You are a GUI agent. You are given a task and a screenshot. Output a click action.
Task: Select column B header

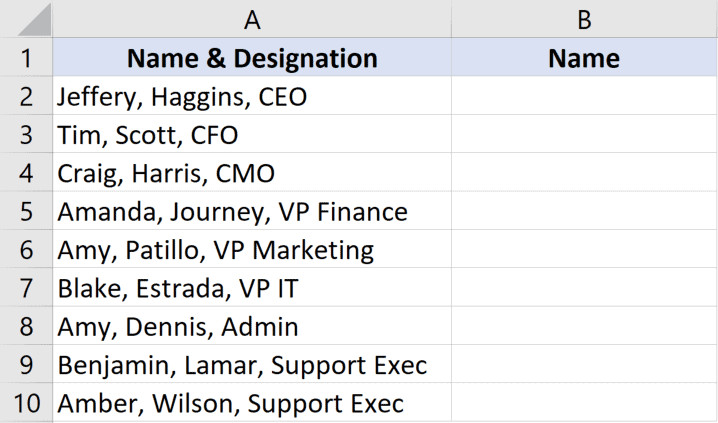[x=584, y=18]
